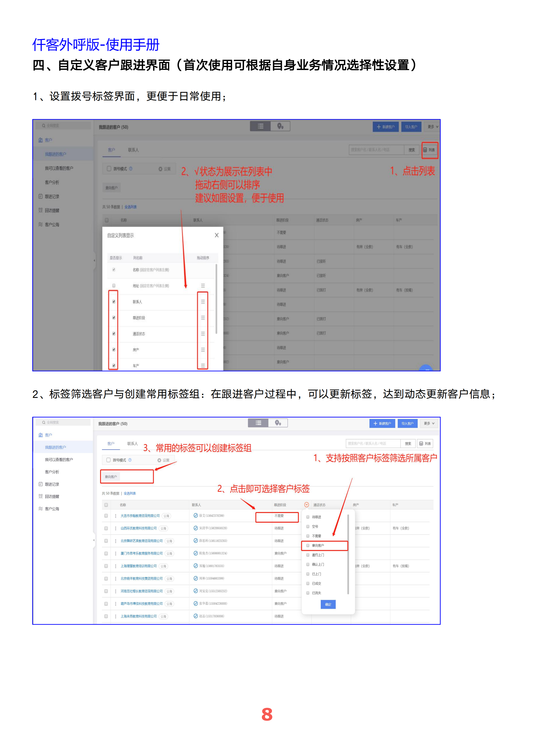Click 客户 building icon in second screenshot sidebar
The width and height of the screenshot is (534, 756).
pos(40,435)
